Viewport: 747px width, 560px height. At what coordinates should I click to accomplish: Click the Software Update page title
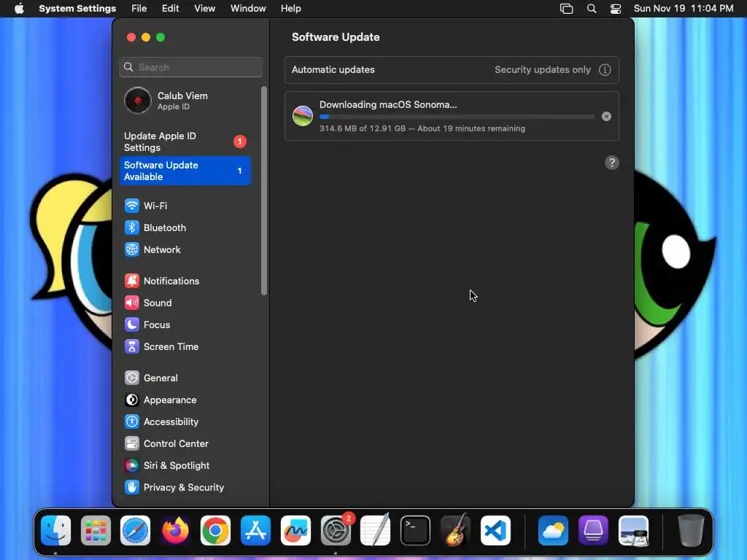point(336,37)
